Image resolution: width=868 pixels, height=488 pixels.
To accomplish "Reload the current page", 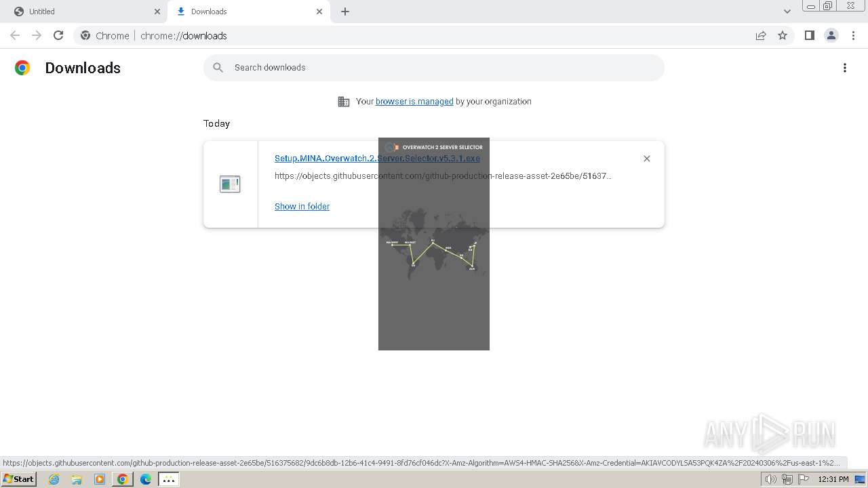I will pyautogui.click(x=58, y=35).
